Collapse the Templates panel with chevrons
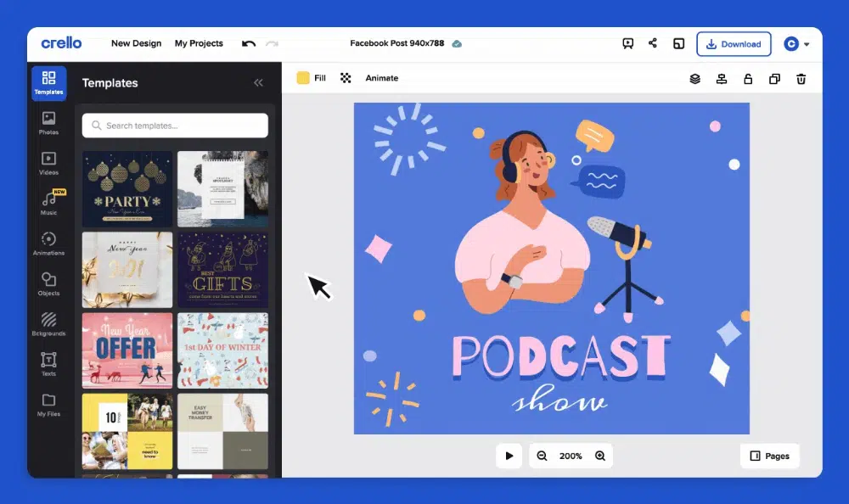 point(258,83)
